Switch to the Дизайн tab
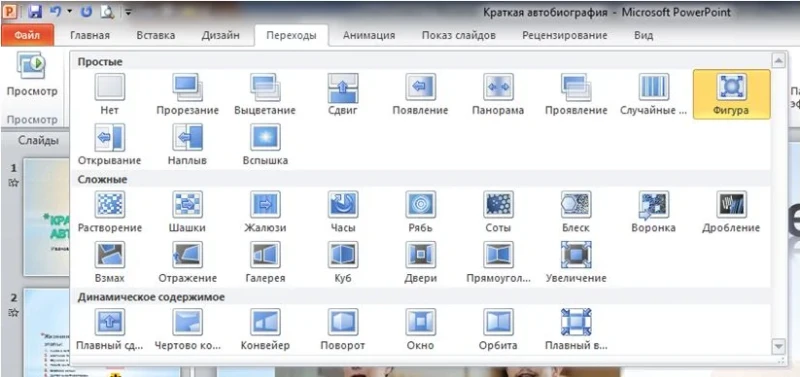Screen dimensions: 800x377 coord(220,35)
